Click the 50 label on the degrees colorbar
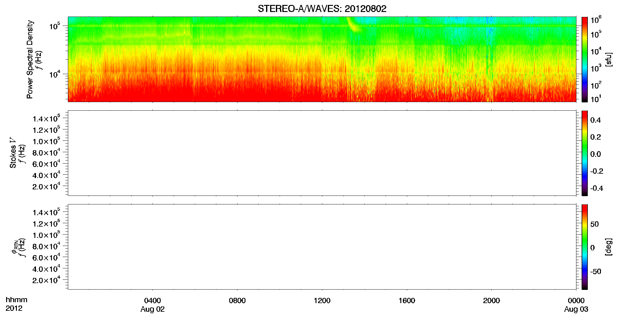This screenshot has width=644, height=332. point(595,224)
